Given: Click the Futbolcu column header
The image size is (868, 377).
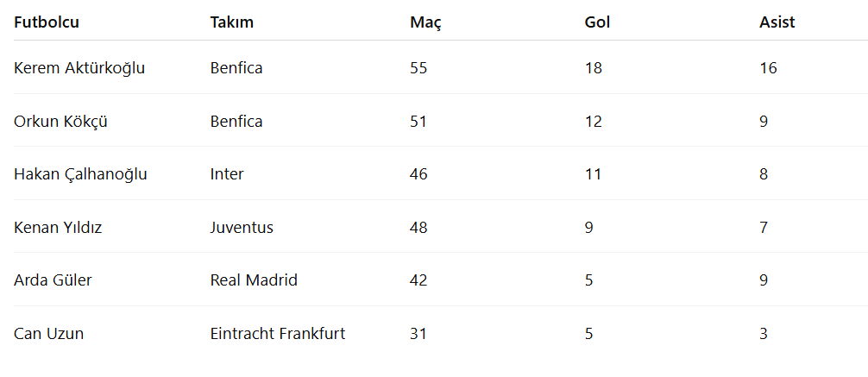Looking at the screenshot, I should pyautogui.click(x=47, y=22).
